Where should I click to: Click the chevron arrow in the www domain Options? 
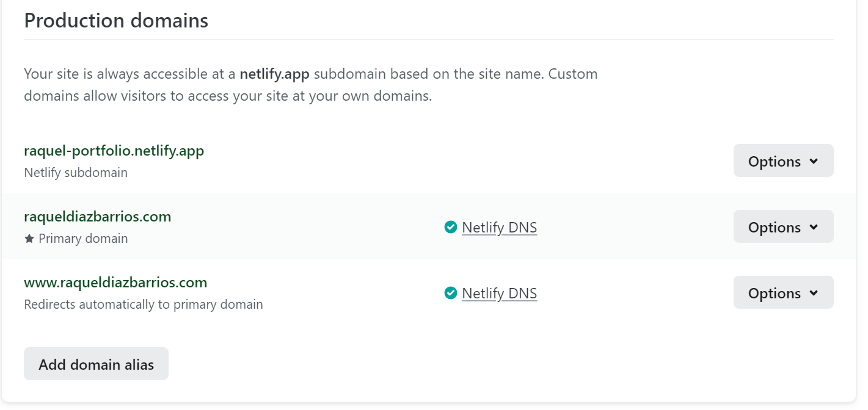click(x=814, y=293)
